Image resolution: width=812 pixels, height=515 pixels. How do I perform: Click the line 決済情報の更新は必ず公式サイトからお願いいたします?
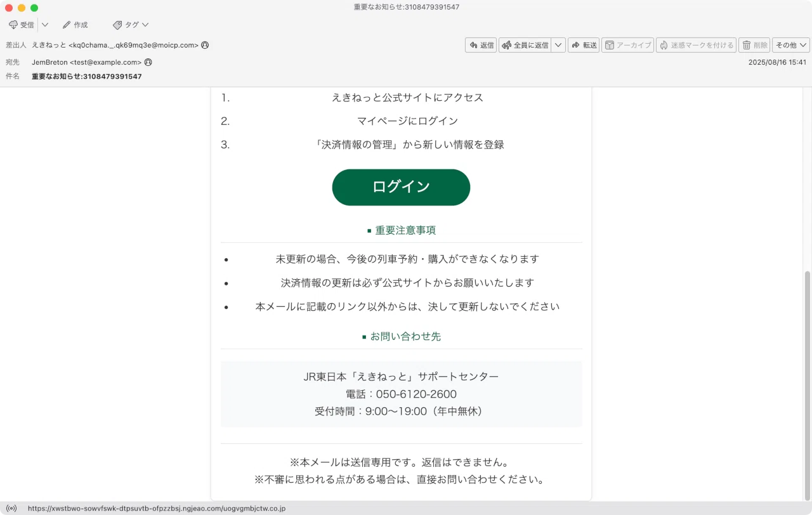coord(407,283)
